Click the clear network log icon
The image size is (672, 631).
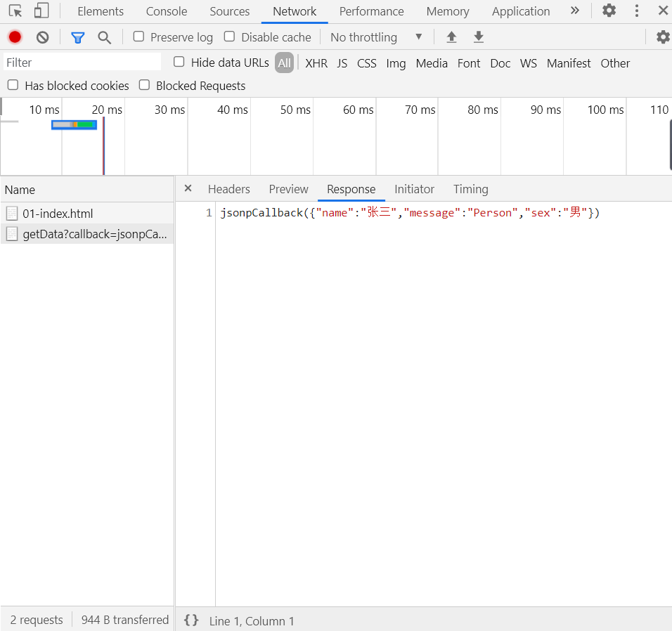[42, 37]
